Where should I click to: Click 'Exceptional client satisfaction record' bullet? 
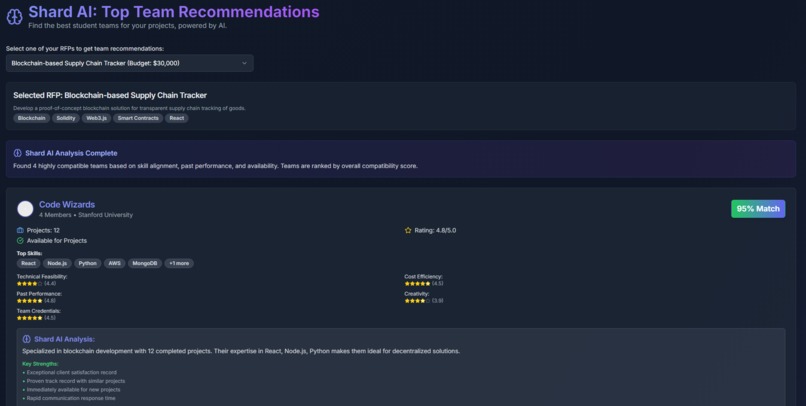click(x=71, y=373)
